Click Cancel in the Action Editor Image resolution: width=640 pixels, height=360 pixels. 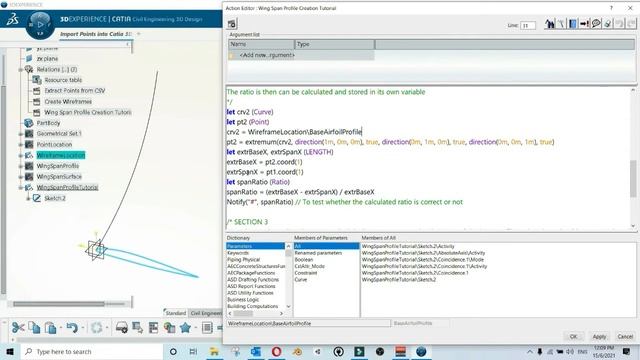tap(625, 336)
